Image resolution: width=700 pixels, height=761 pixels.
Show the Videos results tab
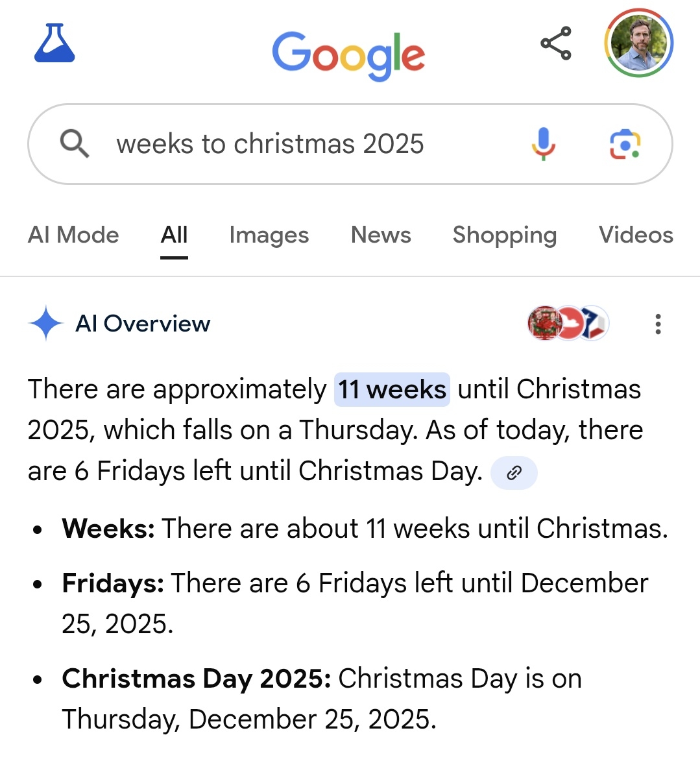[635, 235]
